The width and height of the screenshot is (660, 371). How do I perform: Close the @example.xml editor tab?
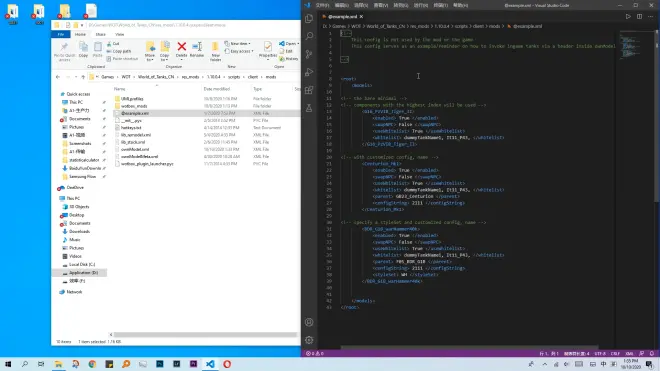pos(361,16)
